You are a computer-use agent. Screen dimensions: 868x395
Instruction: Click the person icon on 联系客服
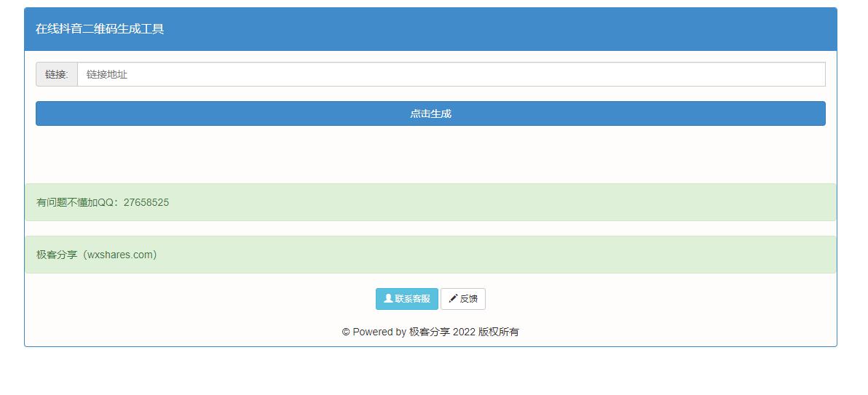388,298
